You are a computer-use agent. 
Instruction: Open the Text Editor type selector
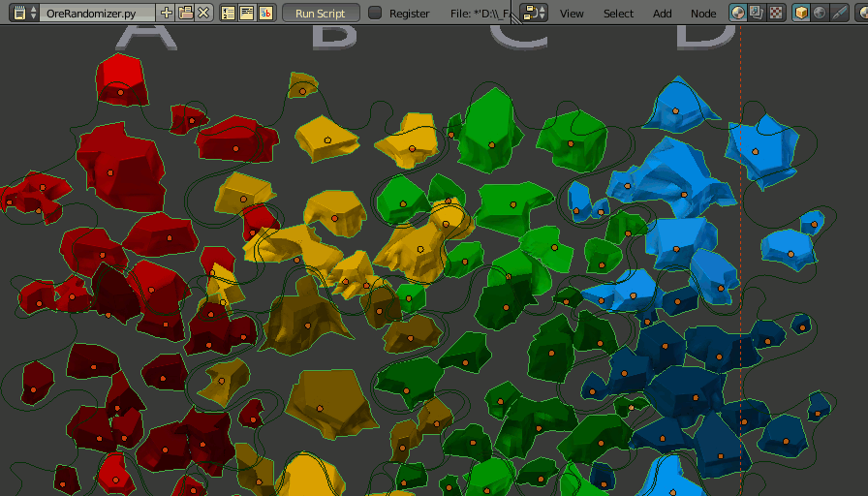[24, 13]
